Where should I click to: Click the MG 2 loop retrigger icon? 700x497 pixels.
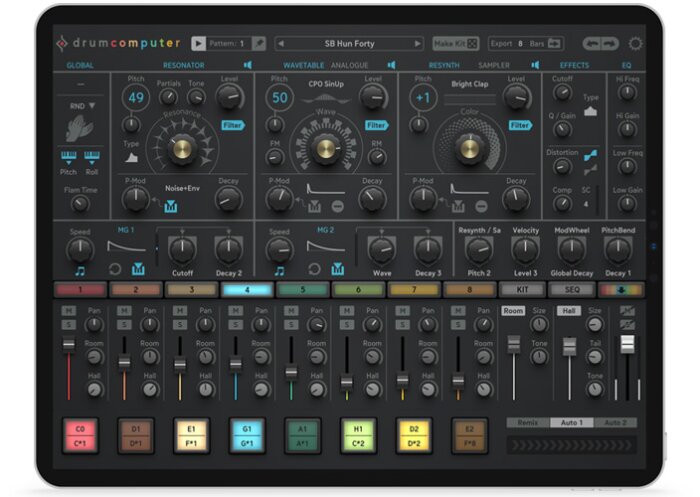click(x=314, y=269)
